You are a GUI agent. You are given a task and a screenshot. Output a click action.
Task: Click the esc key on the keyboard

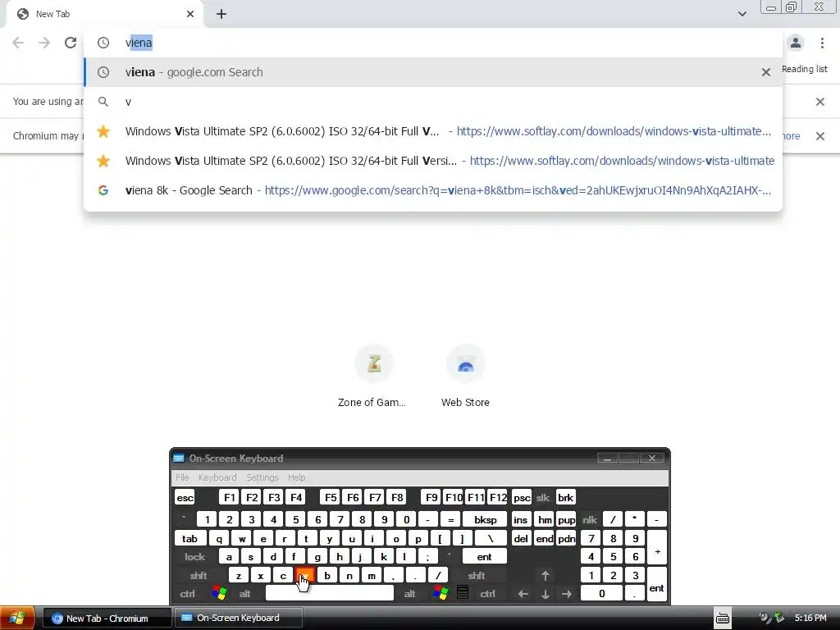coord(185,498)
